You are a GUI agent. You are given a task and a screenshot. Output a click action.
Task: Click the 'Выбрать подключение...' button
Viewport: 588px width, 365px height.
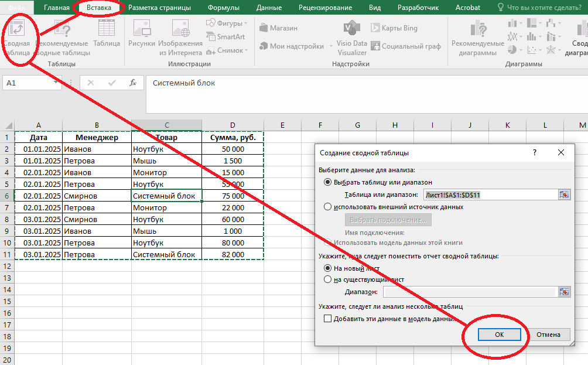(x=388, y=220)
